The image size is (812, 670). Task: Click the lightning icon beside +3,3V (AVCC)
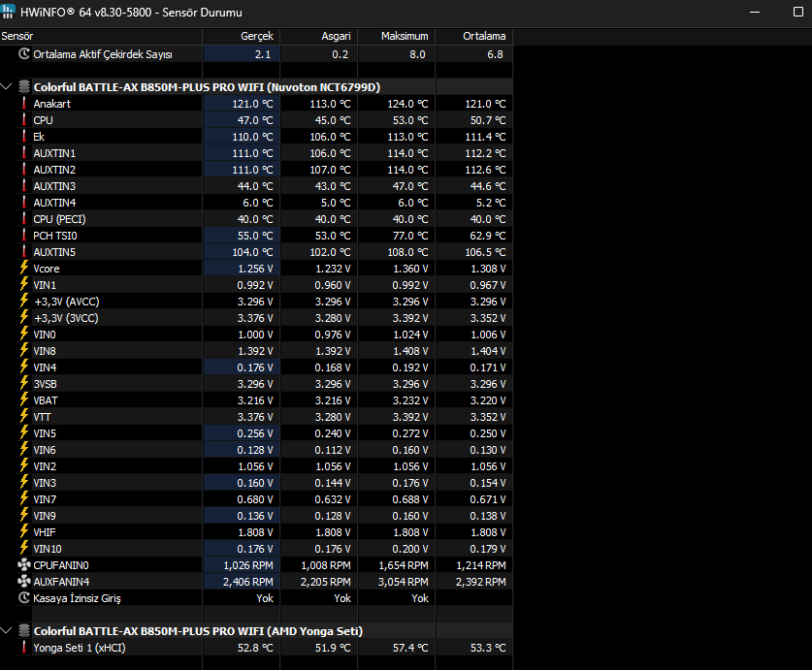coord(24,301)
